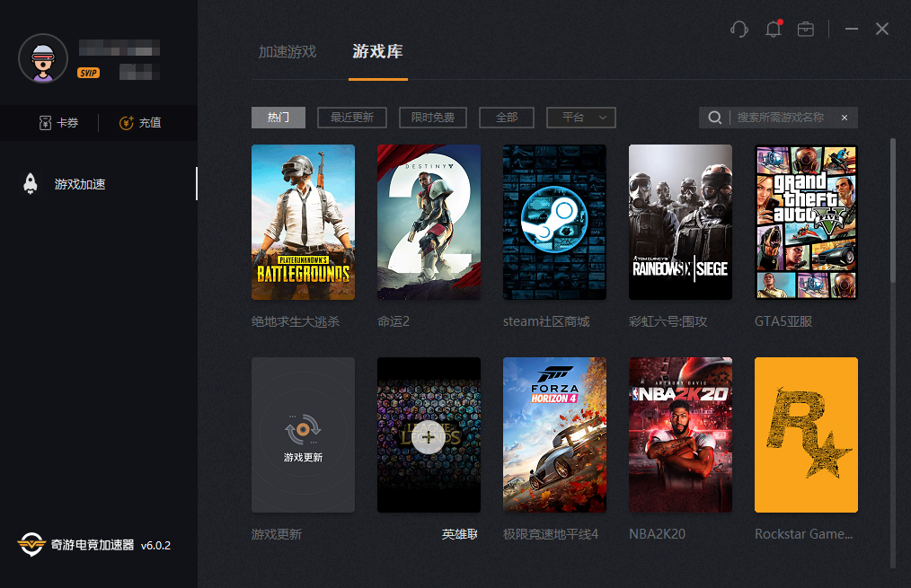Click the game library vertical scrollbar

pyautogui.click(x=893, y=211)
